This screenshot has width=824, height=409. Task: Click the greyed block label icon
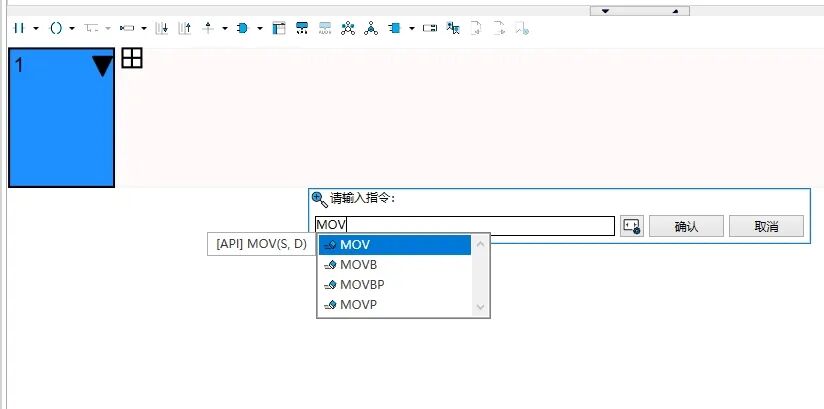[325, 28]
